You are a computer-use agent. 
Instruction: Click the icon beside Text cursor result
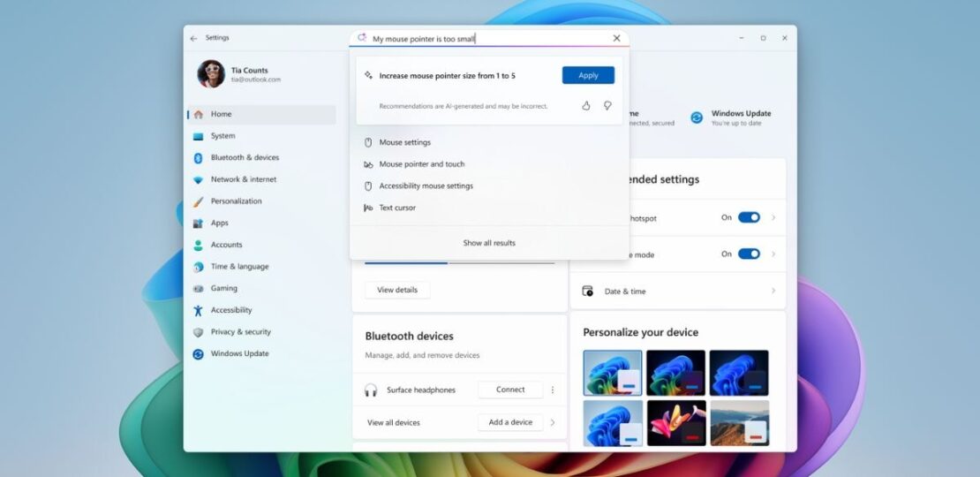pyautogui.click(x=368, y=208)
